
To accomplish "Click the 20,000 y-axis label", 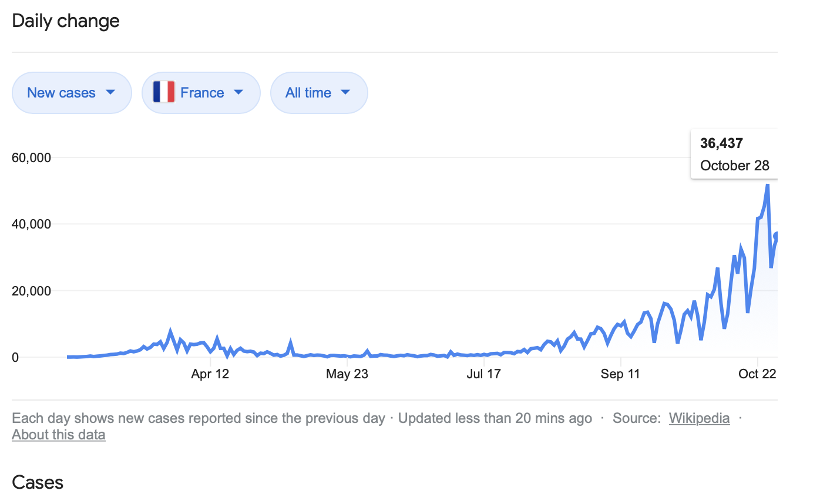I will point(32,291).
